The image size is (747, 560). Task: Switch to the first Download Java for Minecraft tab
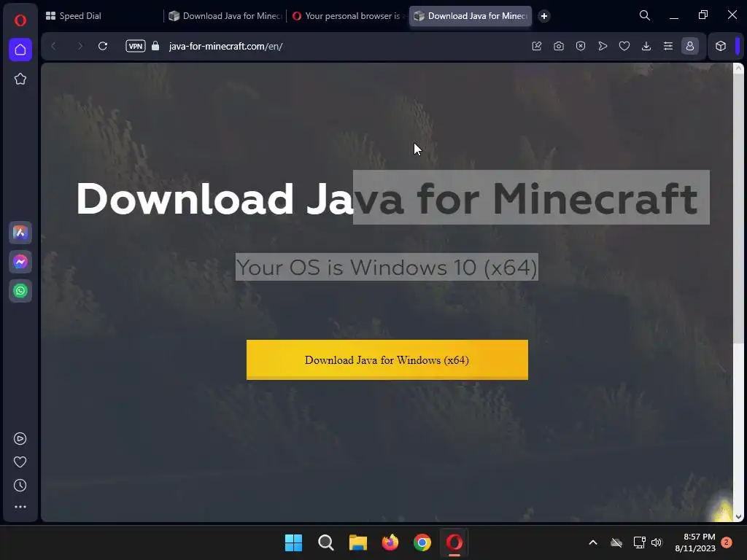pyautogui.click(x=225, y=16)
